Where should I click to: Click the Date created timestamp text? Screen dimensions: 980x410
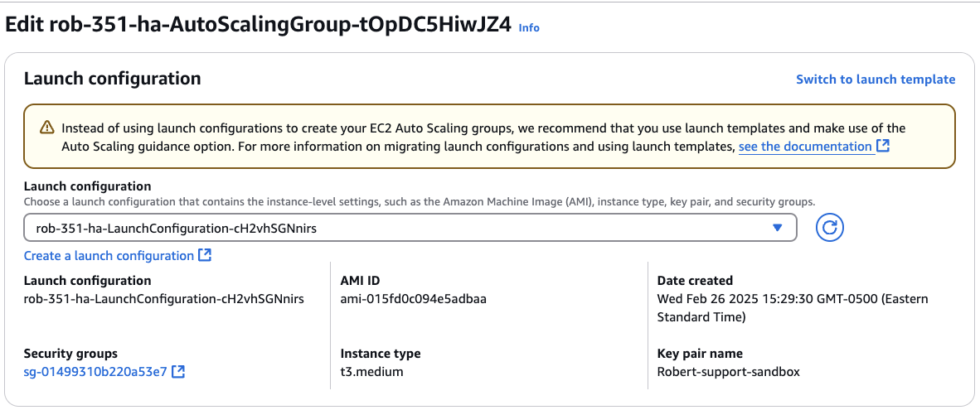792,307
